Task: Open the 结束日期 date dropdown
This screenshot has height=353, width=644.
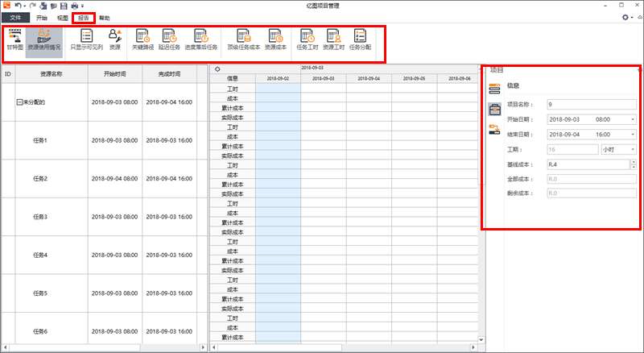Action: (x=633, y=135)
